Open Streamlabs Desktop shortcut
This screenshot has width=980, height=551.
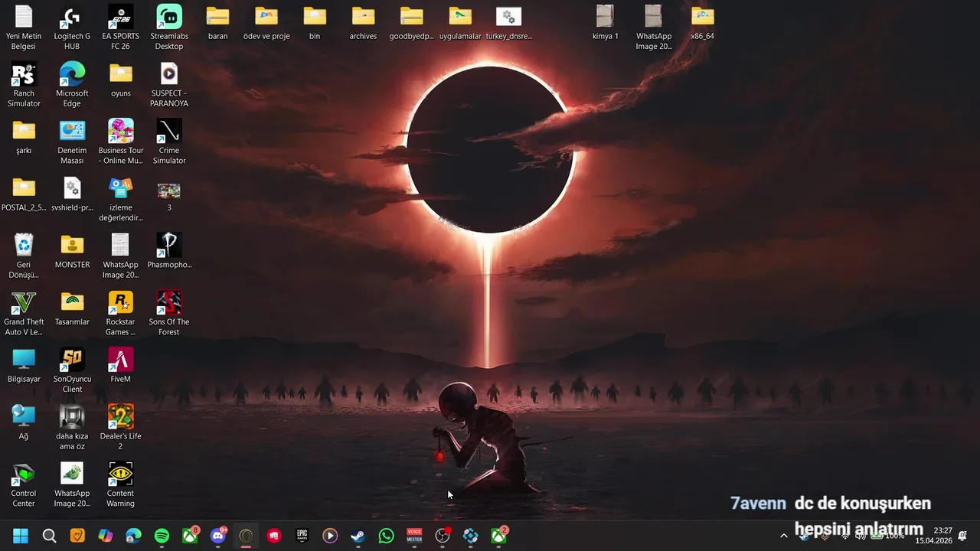169,28
